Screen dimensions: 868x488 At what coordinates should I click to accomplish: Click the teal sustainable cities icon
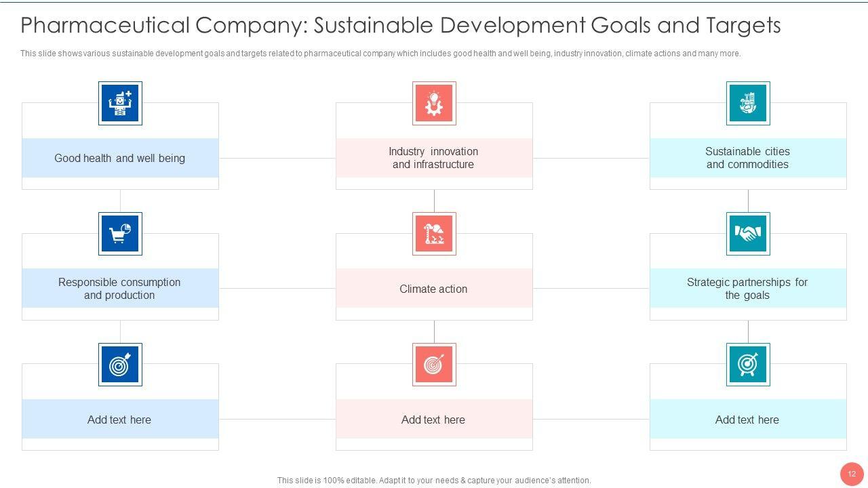(748, 103)
